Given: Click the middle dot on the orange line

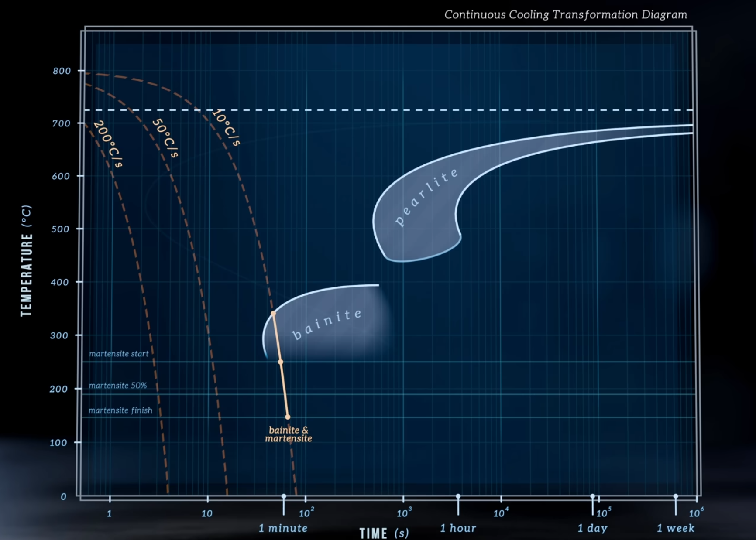Looking at the screenshot, I should (281, 362).
